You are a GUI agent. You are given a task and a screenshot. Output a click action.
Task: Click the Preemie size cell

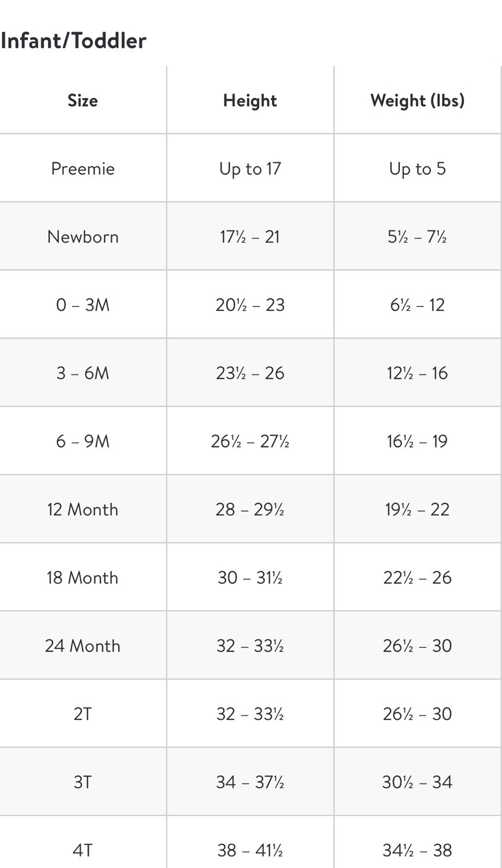point(82,168)
